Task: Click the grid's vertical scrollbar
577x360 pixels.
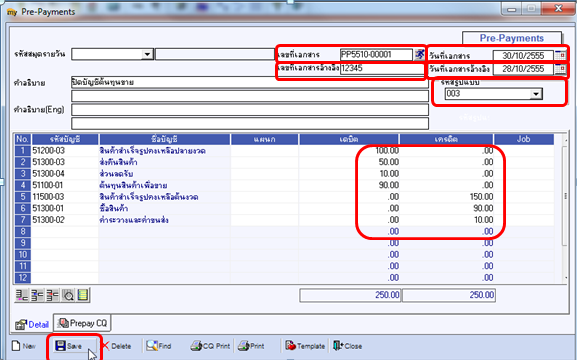Action: point(566,208)
